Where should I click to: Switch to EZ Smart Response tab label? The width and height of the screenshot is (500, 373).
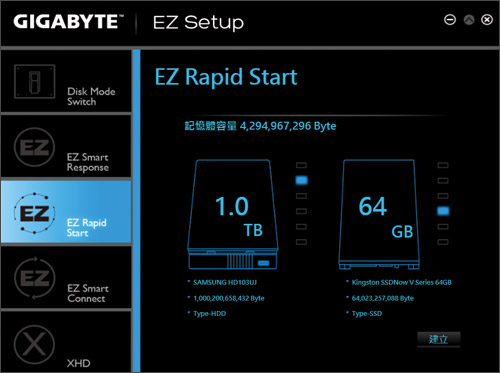(88, 162)
